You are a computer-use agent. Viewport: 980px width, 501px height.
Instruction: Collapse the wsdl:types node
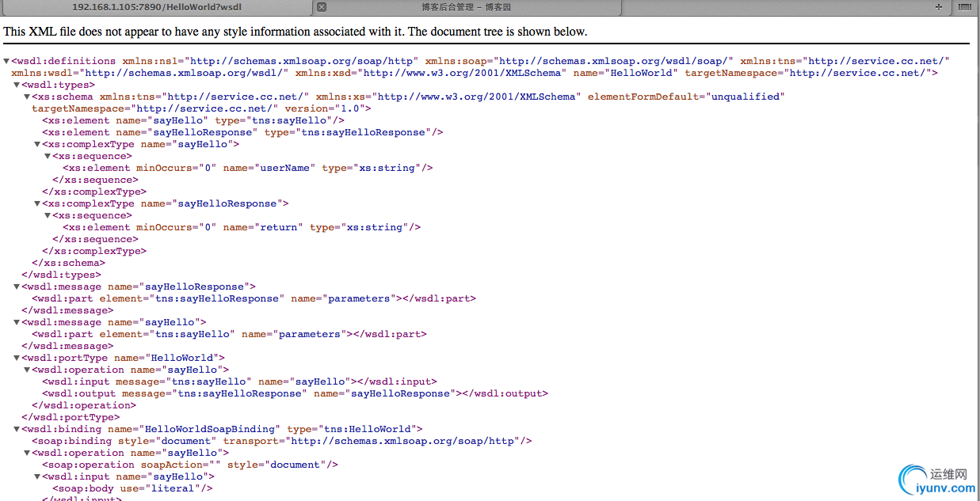coord(17,85)
